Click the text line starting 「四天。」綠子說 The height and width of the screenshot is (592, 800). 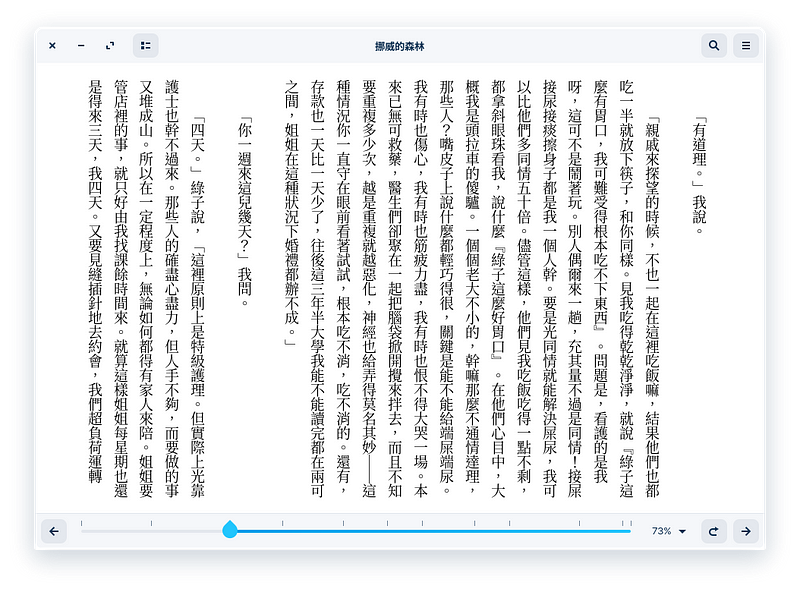(197, 308)
